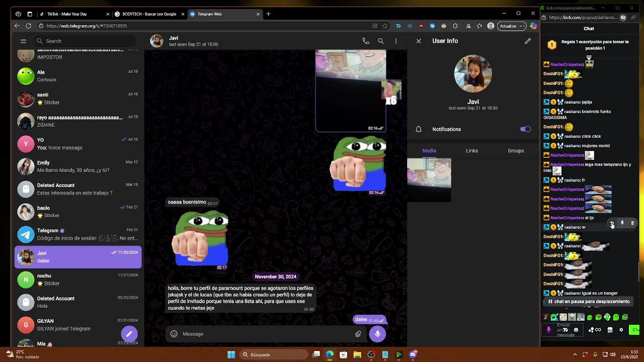Toggle Notifications switch for Javi
This screenshot has height=362, width=644.
click(x=525, y=129)
